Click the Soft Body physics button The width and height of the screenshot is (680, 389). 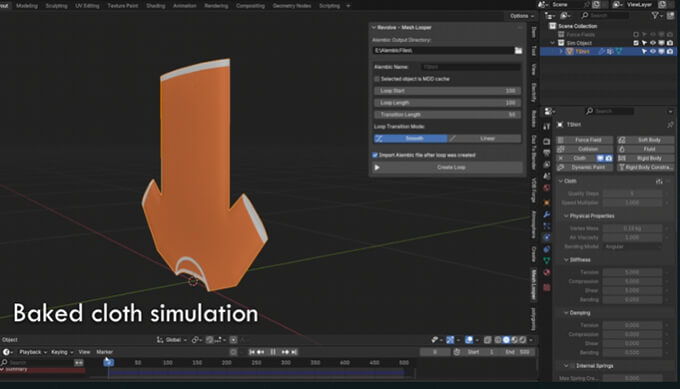[646, 140]
